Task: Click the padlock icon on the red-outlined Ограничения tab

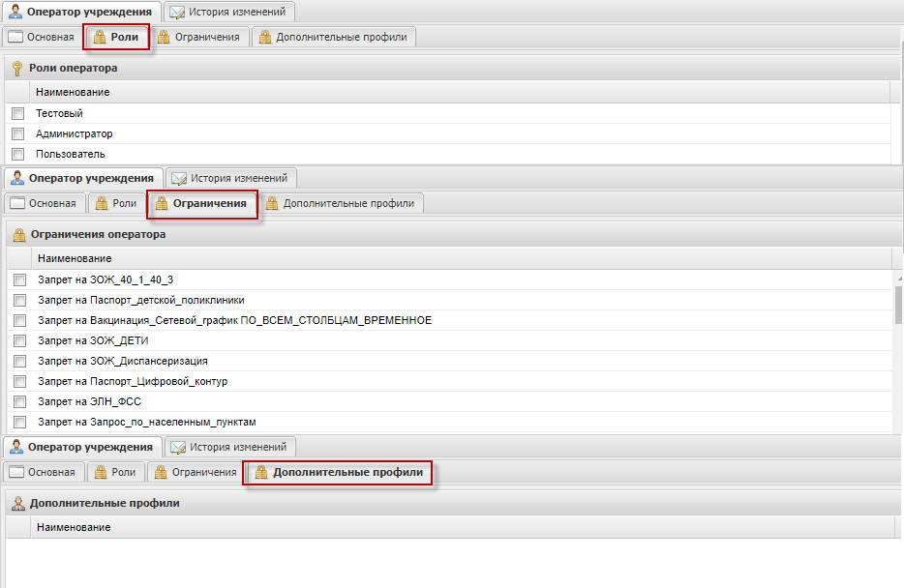Action: pyautogui.click(x=160, y=204)
